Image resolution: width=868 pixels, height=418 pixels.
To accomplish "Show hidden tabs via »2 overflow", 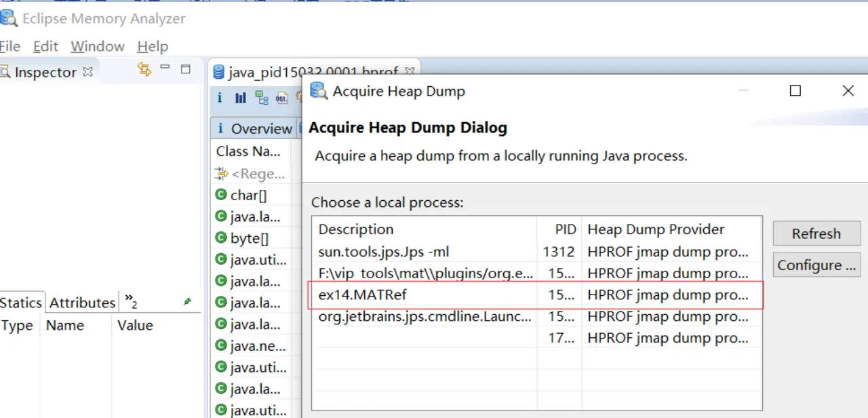I will (x=131, y=303).
